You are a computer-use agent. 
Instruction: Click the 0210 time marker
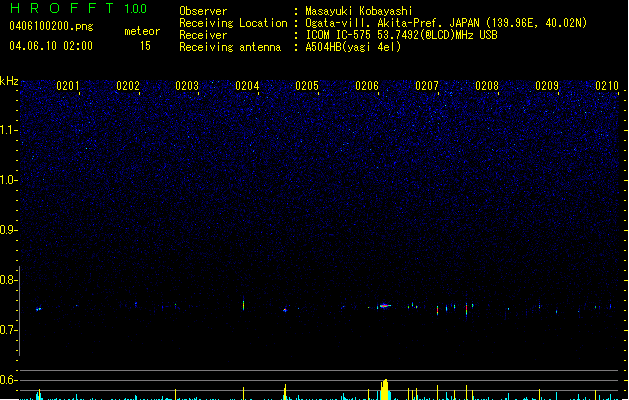coord(607,86)
